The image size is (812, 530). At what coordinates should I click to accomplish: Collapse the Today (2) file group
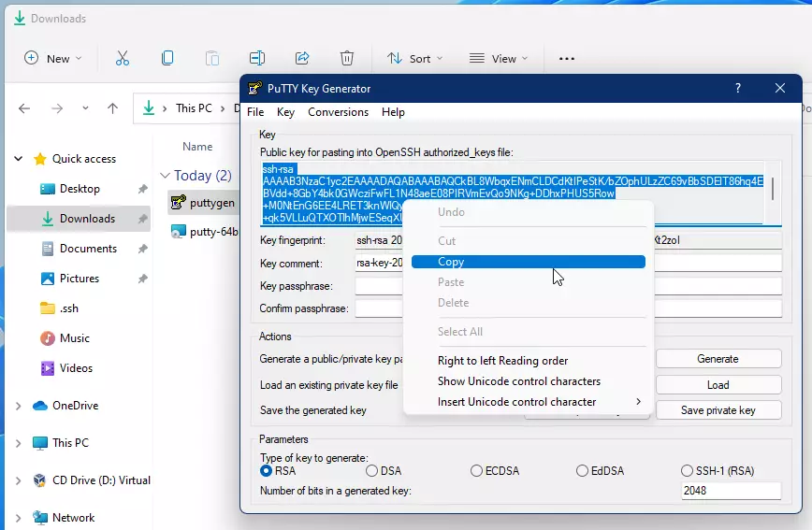click(165, 176)
